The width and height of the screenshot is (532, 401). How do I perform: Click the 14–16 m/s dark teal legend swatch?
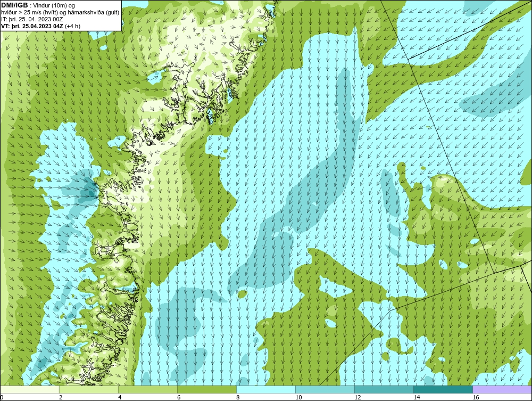click(443, 389)
